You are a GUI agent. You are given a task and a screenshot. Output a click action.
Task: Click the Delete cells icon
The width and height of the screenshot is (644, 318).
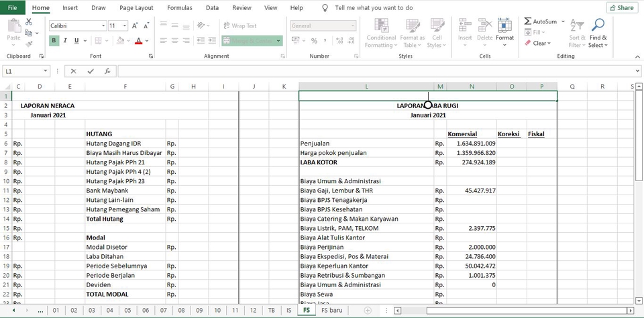pyautogui.click(x=484, y=25)
